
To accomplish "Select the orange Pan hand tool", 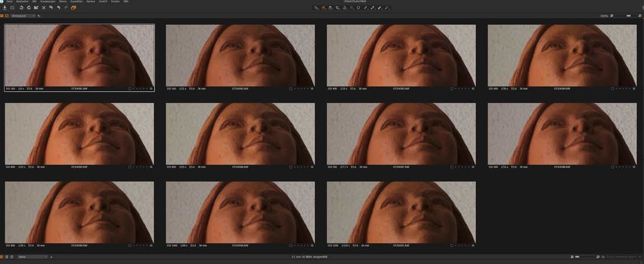I will point(323,8).
